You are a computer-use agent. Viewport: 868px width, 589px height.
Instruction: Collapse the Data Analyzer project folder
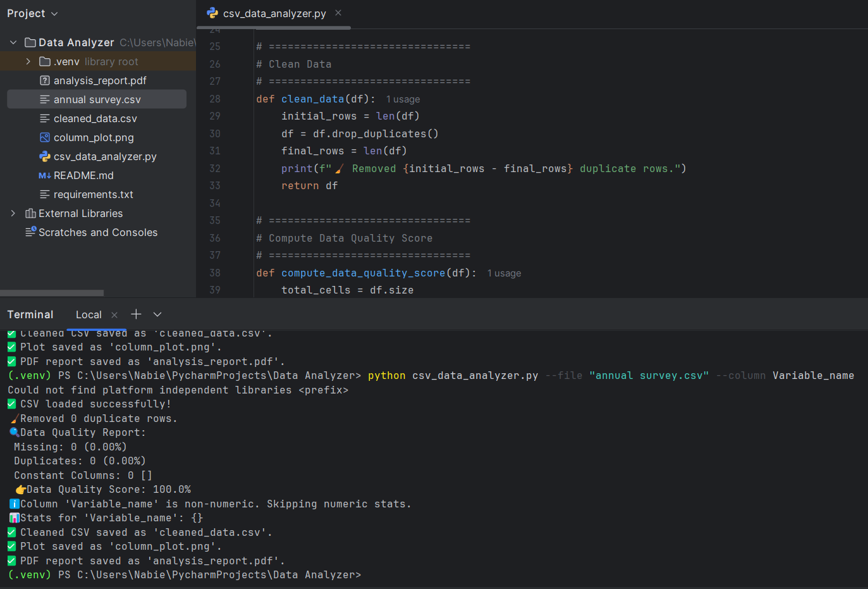click(x=13, y=42)
